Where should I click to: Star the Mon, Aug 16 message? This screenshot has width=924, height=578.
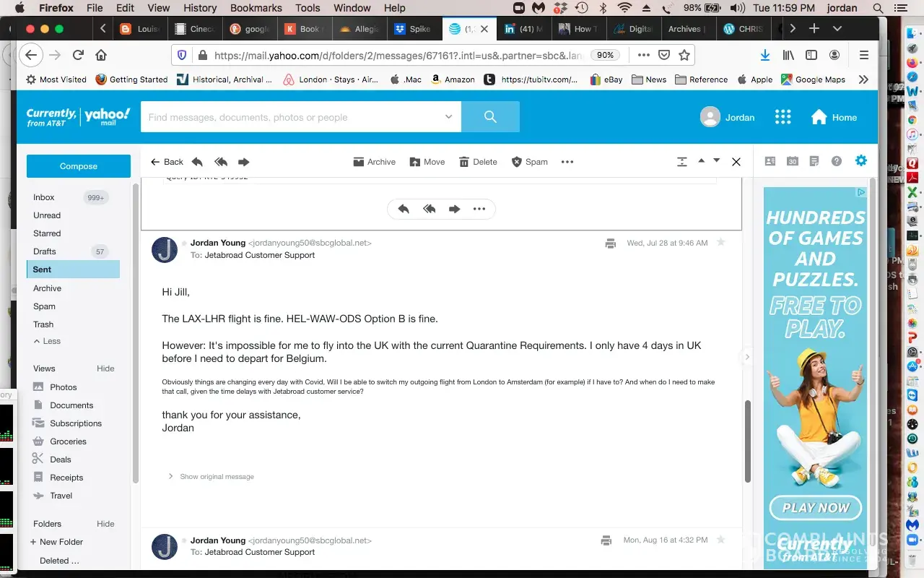point(720,540)
